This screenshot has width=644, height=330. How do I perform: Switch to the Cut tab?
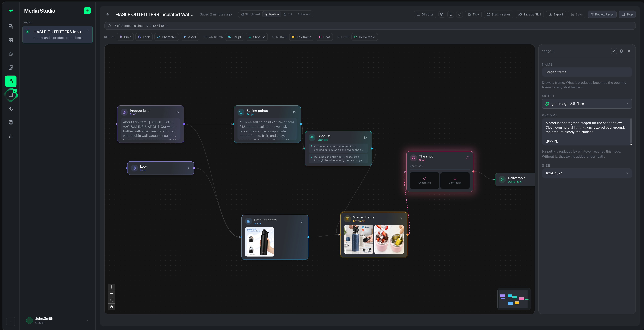[x=288, y=14]
